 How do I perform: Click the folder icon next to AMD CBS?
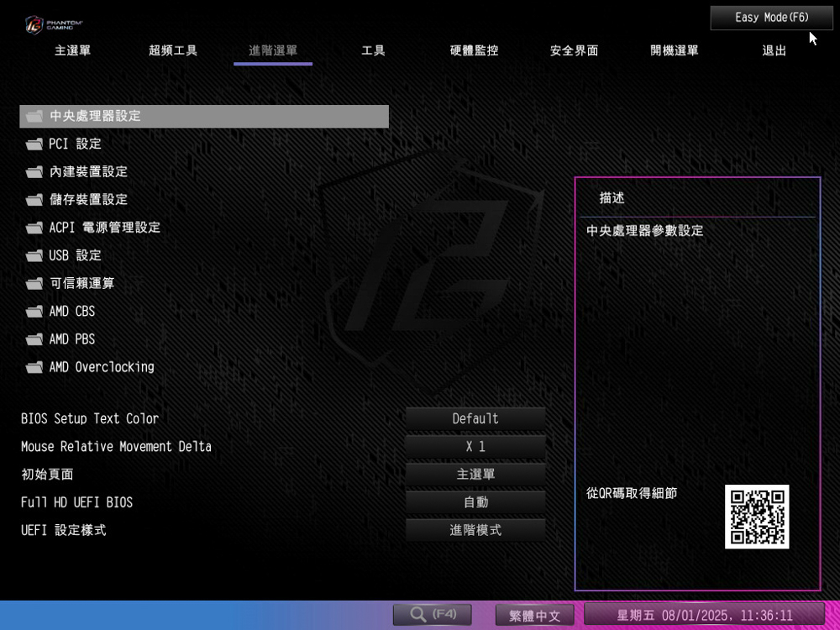(x=34, y=312)
